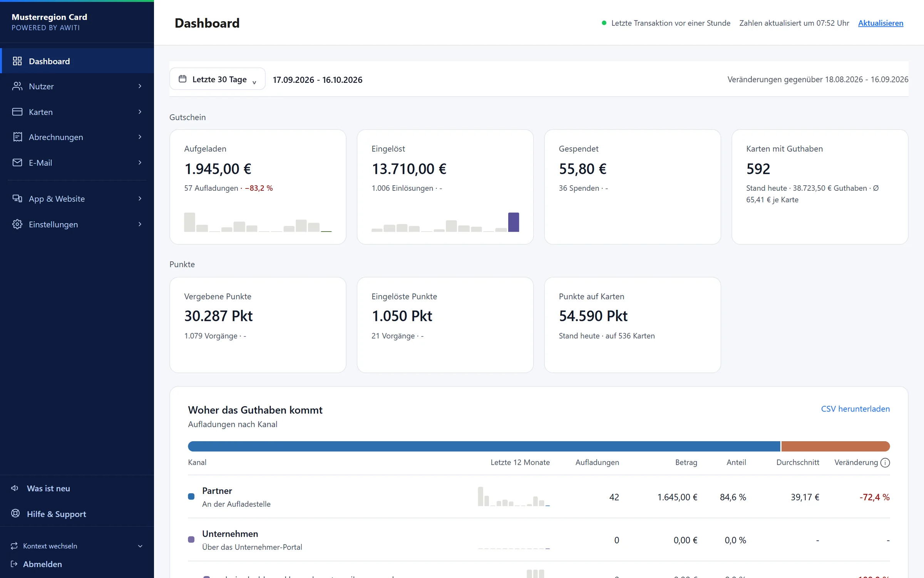Screen dimensions: 924x578
Task: Click the orange segment of channel bar
Action: tap(835, 446)
